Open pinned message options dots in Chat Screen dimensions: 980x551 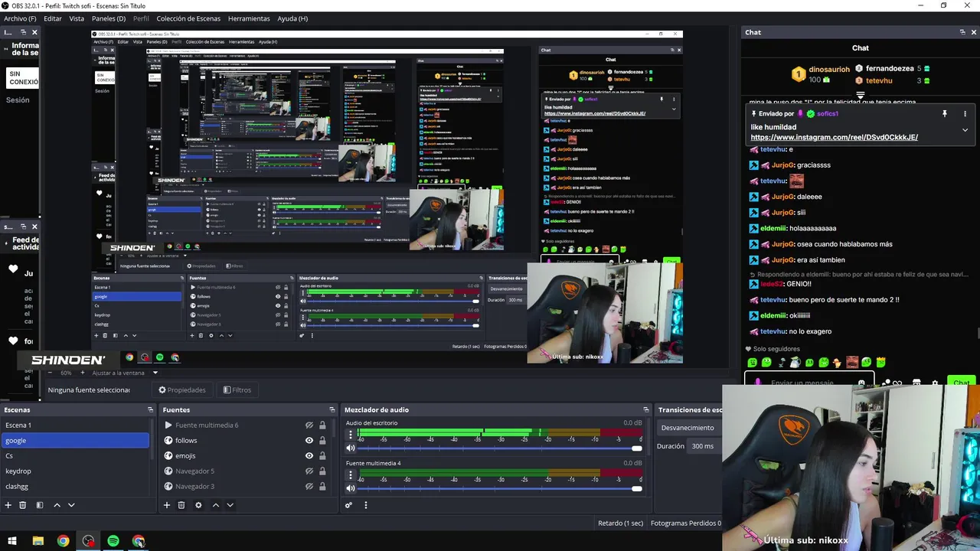[x=965, y=113]
